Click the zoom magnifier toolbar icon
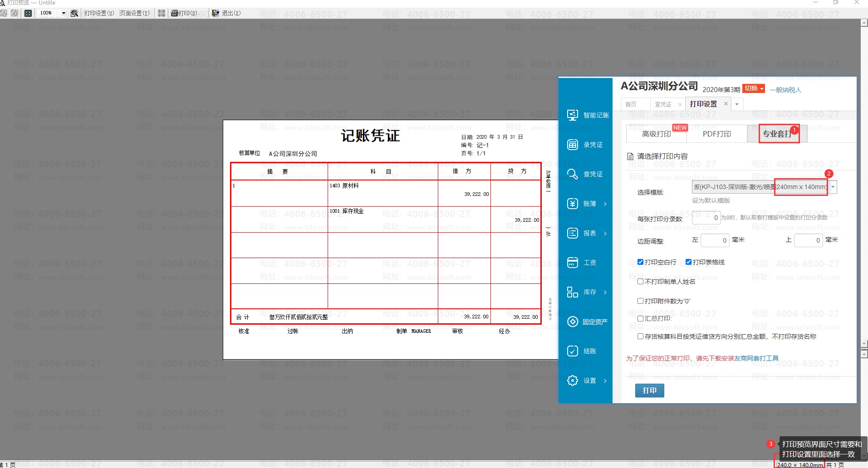Image resolution: width=868 pixels, height=468 pixels. coord(74,13)
